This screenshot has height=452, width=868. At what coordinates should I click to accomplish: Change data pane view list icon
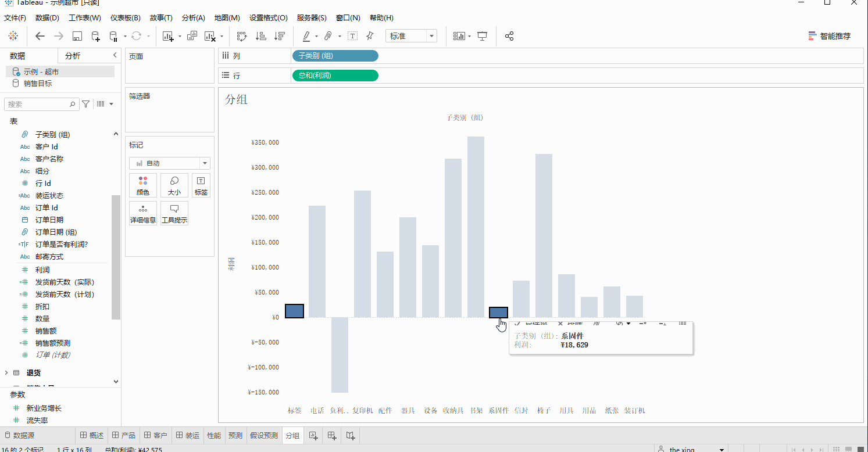point(101,104)
